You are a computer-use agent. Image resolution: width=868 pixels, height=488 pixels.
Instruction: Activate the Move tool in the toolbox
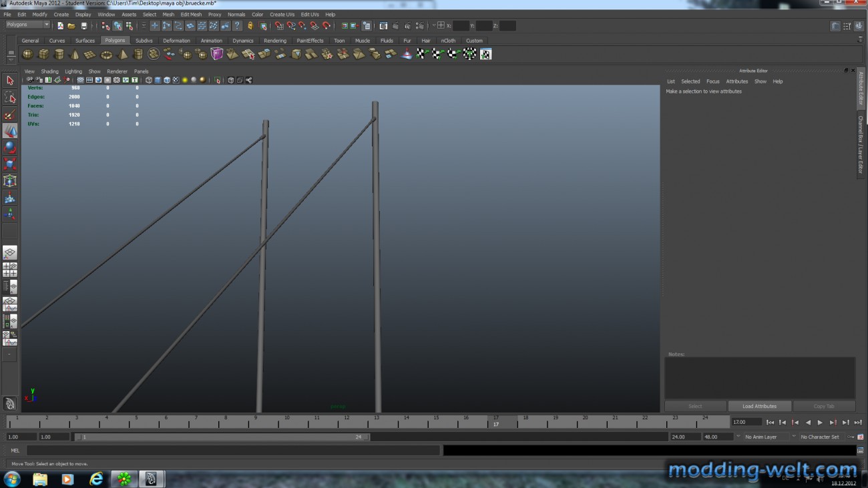[10, 131]
